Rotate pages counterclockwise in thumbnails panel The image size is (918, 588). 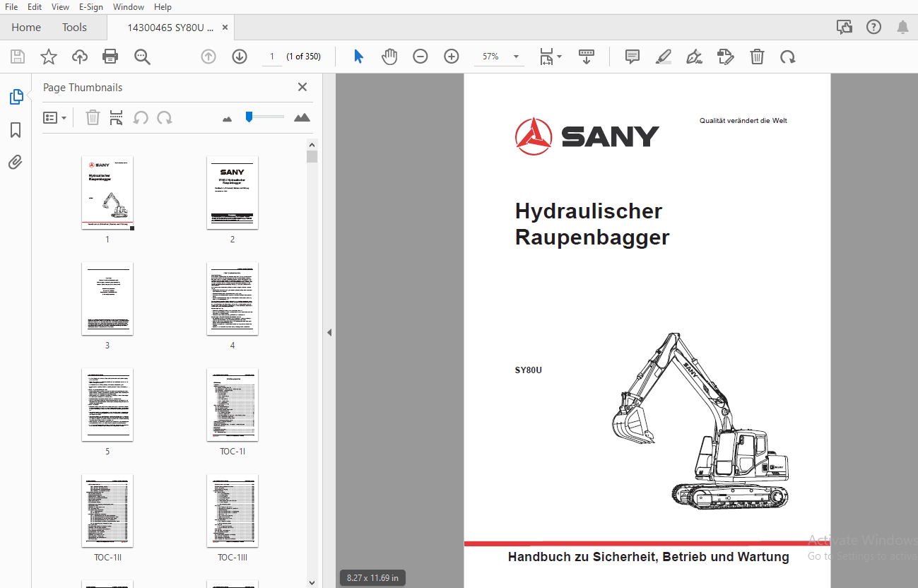(141, 117)
